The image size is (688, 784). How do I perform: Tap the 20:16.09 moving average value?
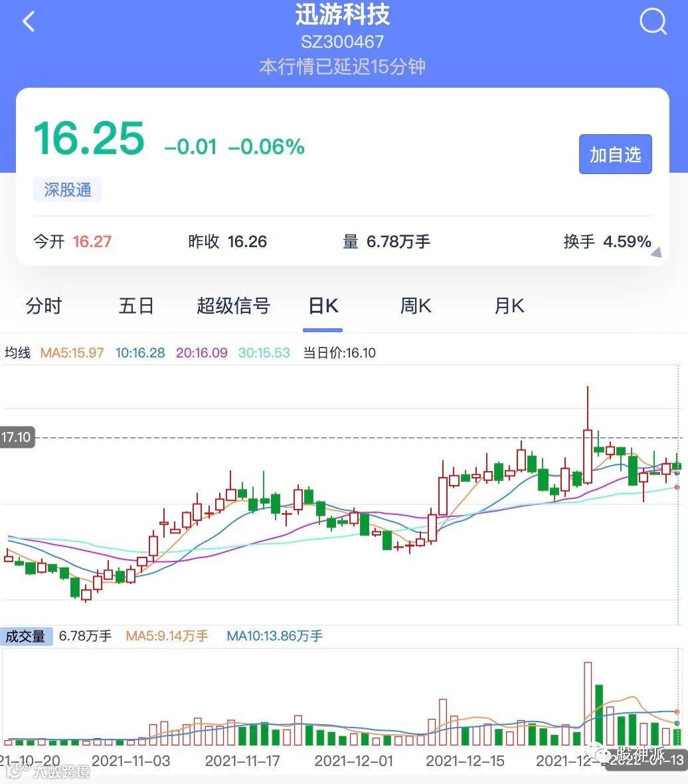point(201,353)
